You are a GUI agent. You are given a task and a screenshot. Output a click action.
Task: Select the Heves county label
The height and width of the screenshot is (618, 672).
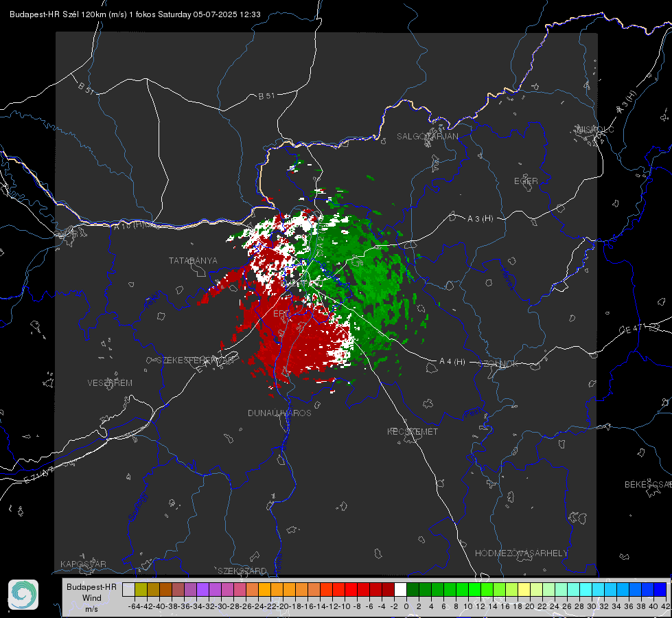pos(508,278)
